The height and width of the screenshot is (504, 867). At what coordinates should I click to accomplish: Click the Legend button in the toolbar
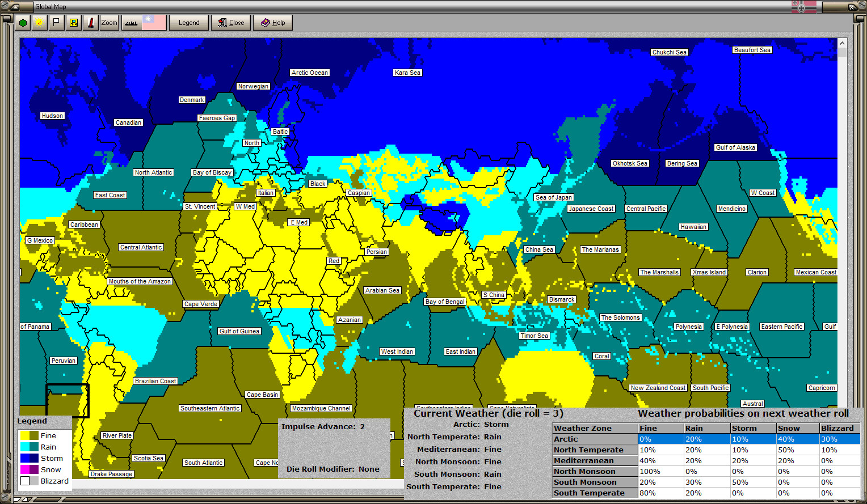pyautogui.click(x=189, y=23)
